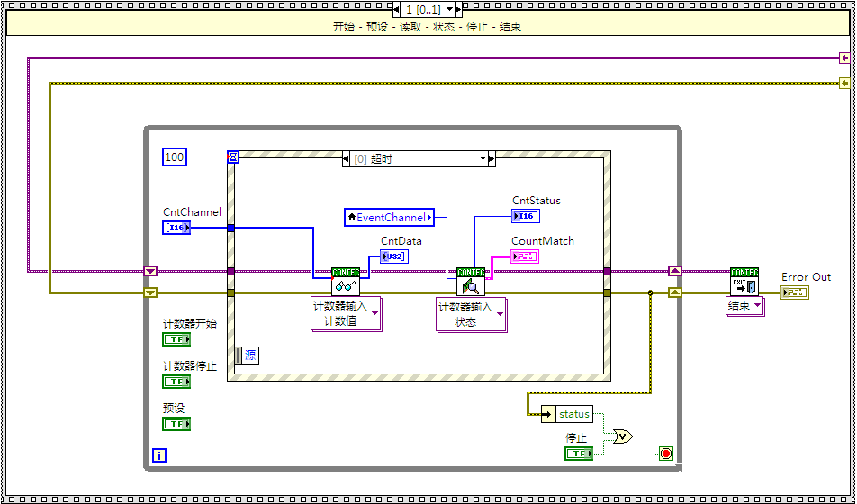The width and height of the screenshot is (857, 504).
Task: Click the numeric constant 100
Action: tap(175, 157)
